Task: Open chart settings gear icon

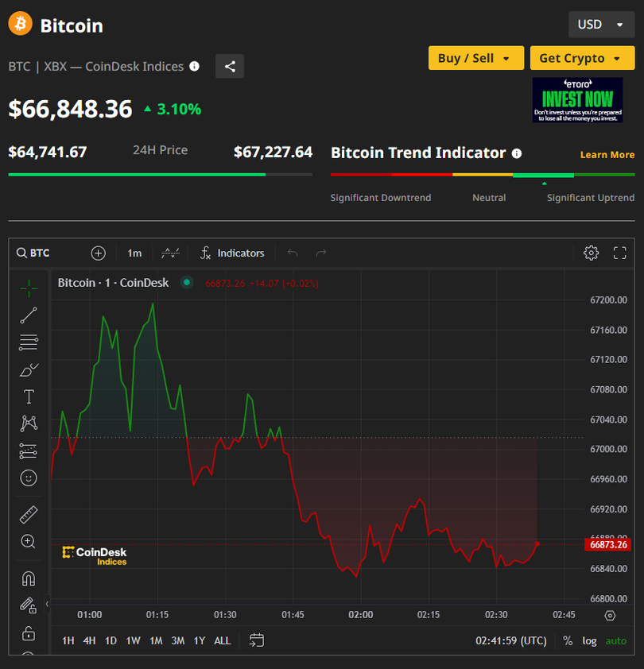Action: pyautogui.click(x=591, y=253)
